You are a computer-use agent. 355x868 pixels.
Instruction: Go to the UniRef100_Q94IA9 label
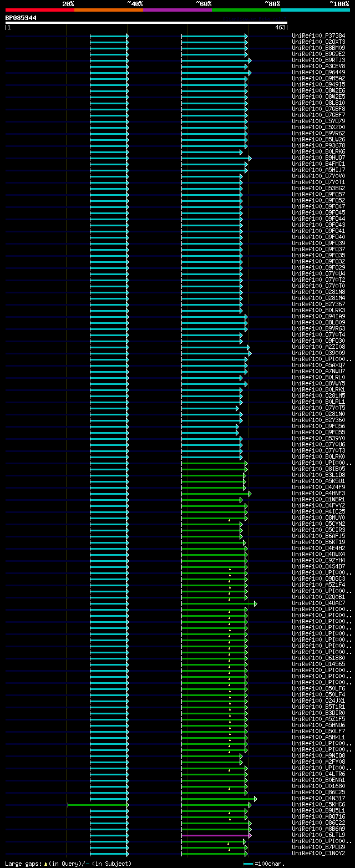(x=318, y=317)
